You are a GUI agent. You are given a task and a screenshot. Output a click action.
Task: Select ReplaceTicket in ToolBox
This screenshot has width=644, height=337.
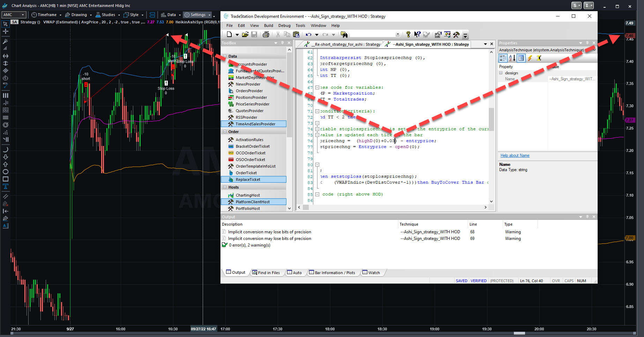coord(254,180)
